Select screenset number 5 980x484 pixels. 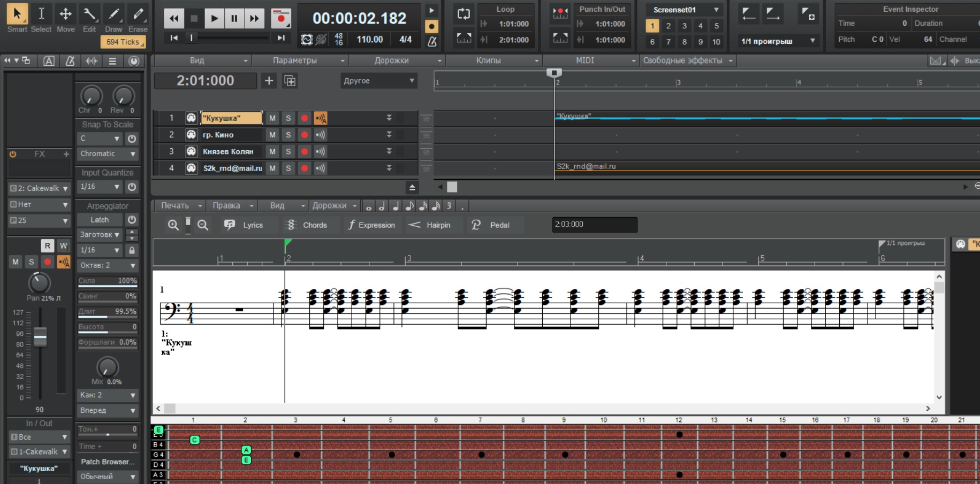coord(716,26)
